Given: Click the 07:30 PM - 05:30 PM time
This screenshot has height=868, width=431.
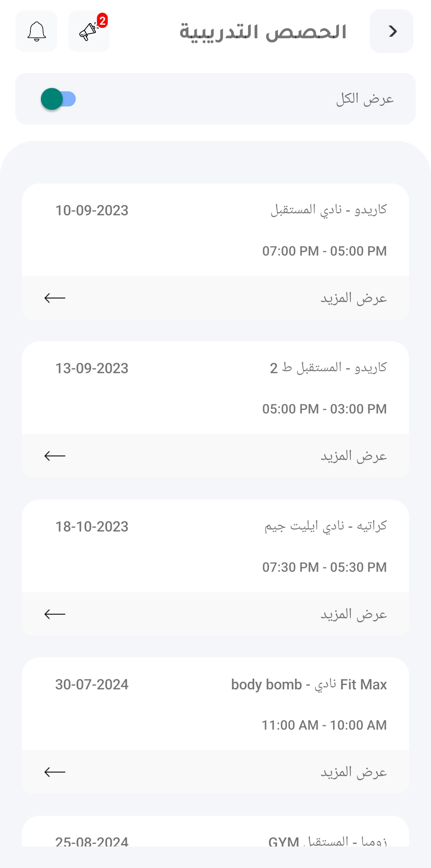Looking at the screenshot, I should (x=324, y=567).
